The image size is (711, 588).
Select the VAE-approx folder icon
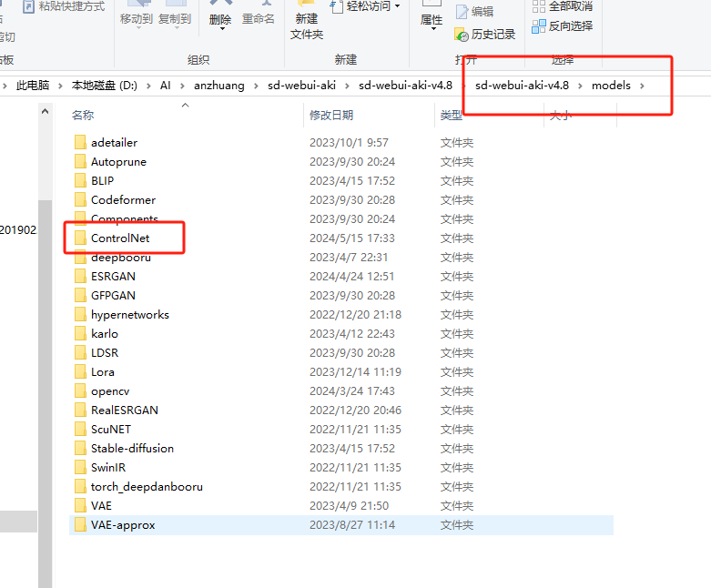(x=80, y=524)
